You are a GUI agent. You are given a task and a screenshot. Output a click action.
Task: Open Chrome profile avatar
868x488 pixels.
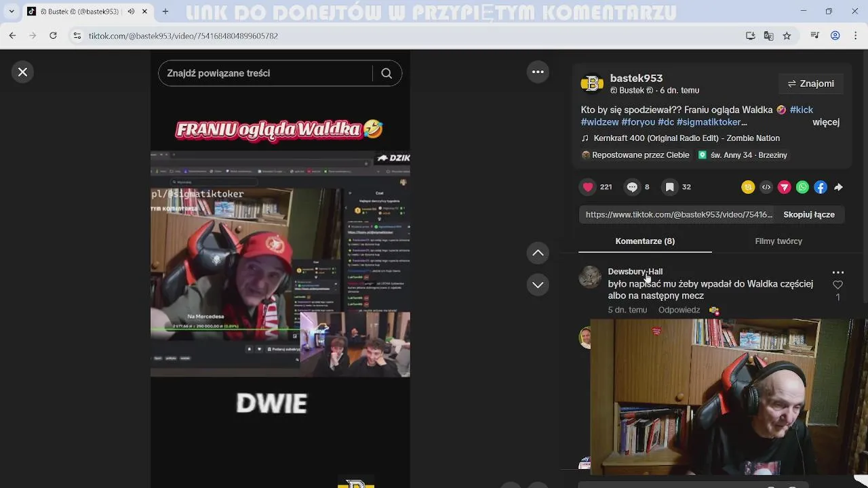tap(835, 36)
